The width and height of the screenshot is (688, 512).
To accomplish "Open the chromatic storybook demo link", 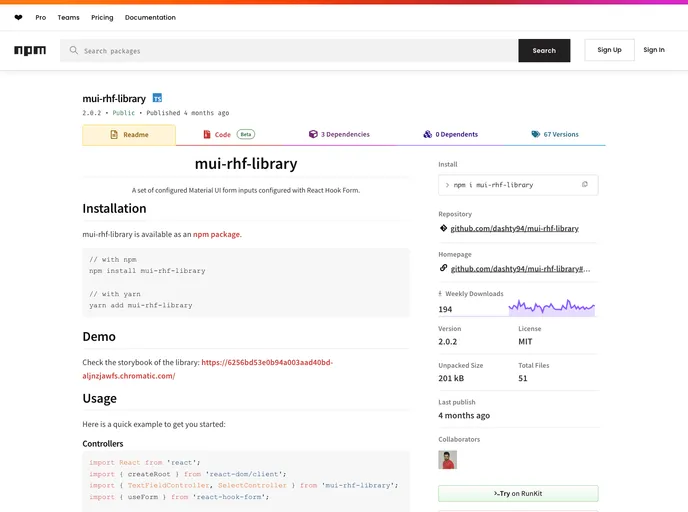I will 208,369.
